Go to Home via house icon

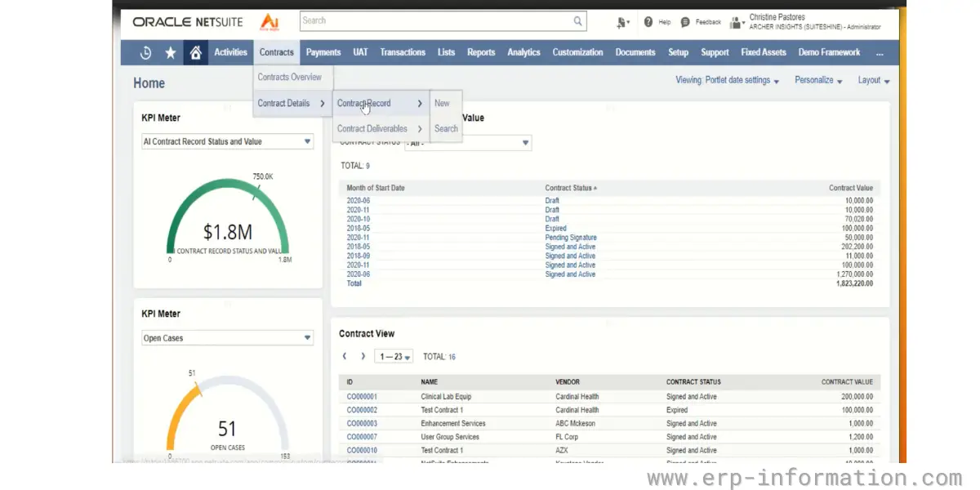pos(195,52)
